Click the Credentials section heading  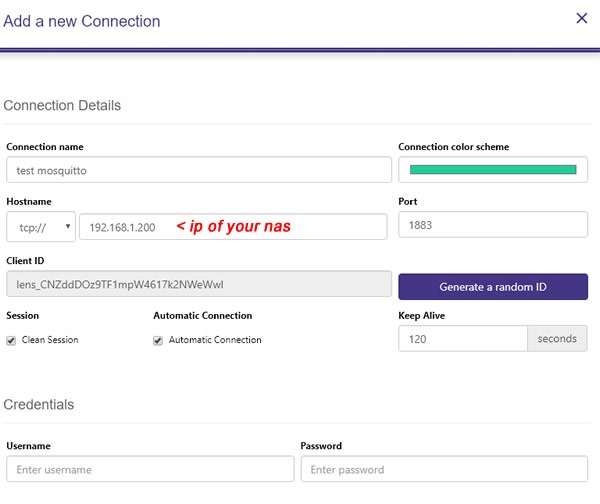[x=39, y=405]
